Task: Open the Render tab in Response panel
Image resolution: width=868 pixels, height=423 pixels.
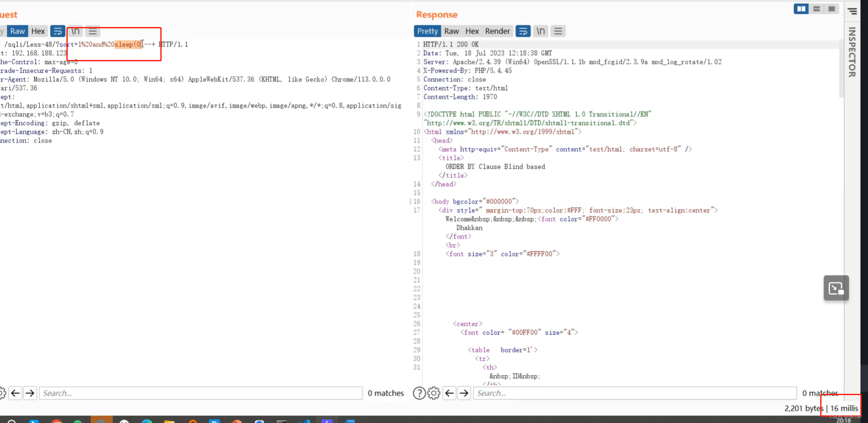Action: 497,31
